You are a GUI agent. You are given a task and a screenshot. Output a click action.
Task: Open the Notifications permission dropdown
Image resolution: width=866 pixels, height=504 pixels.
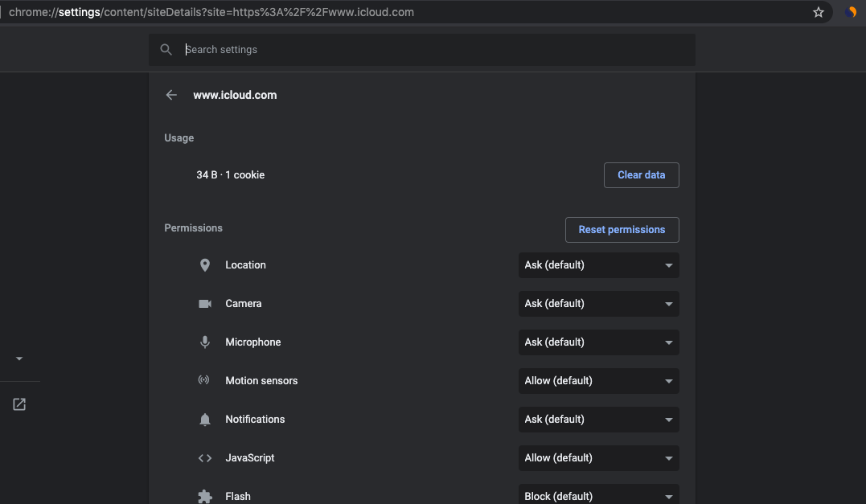pos(599,420)
